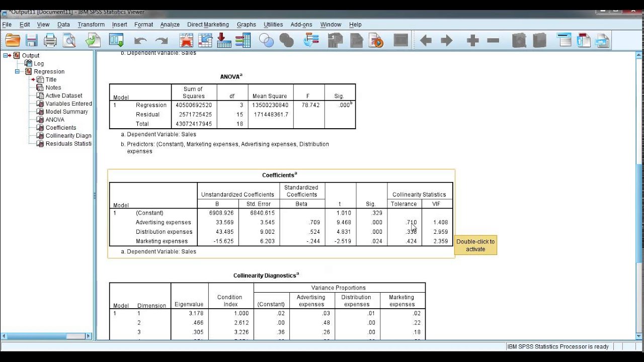Select Variables Entered in outline tree
The height and width of the screenshot is (362, 644).
68,104
